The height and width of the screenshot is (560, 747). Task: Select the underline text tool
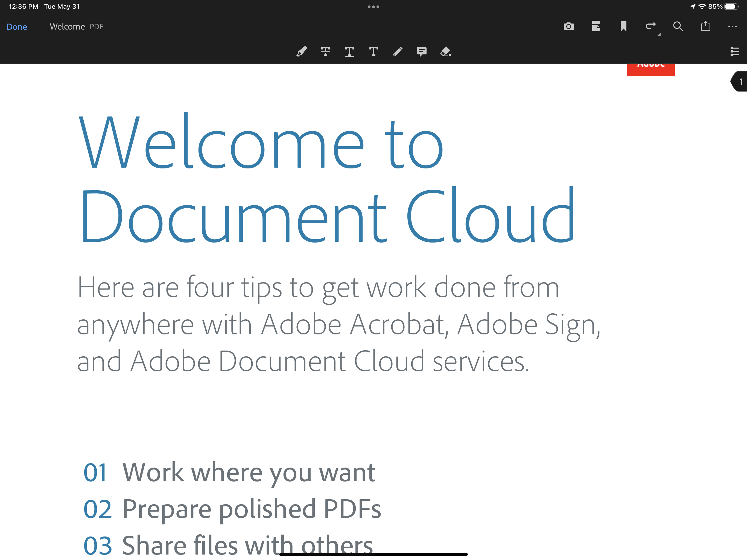pyautogui.click(x=349, y=52)
